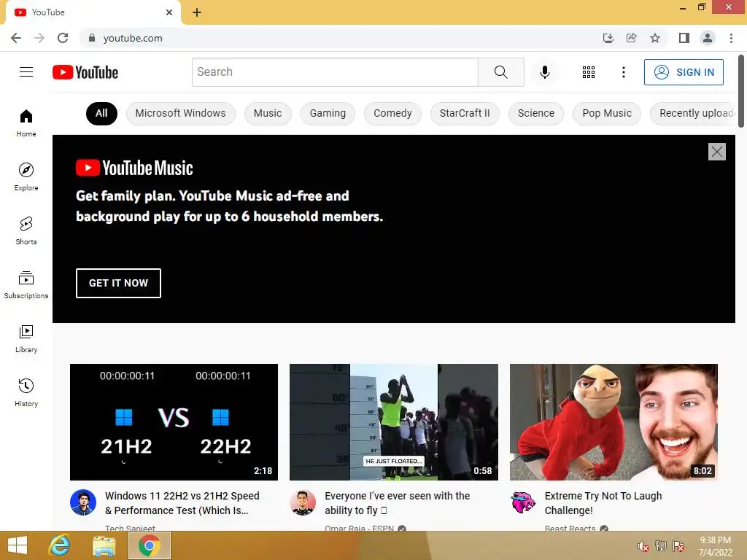Open Chrome profile avatar
The image size is (747, 560).
[708, 38]
